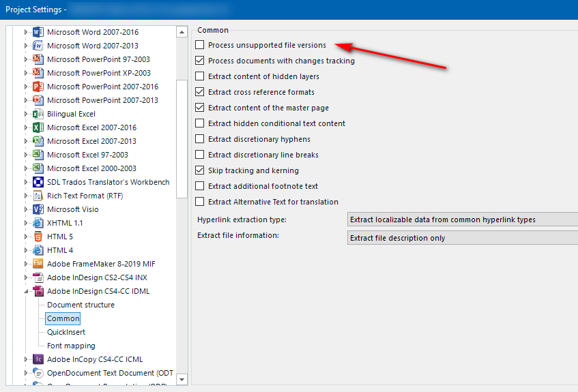The image size is (578, 392).
Task: Expand the HTML 5 tree node
Action: [26, 237]
